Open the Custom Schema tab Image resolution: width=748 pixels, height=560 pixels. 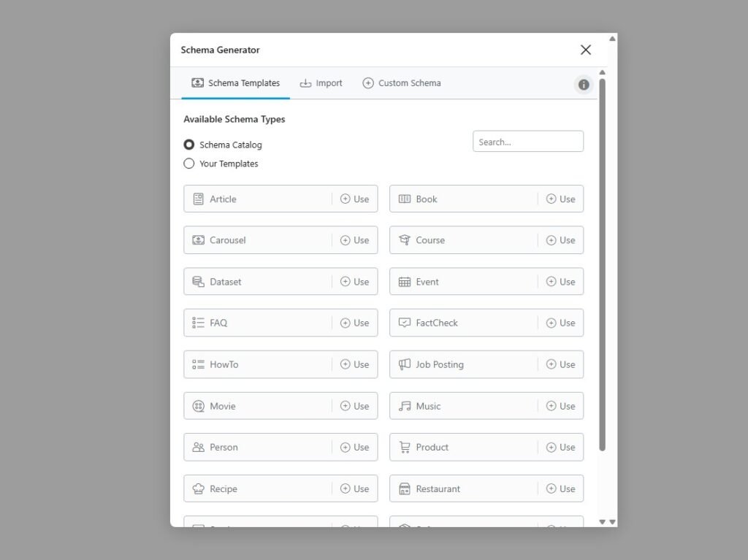pyautogui.click(x=401, y=83)
